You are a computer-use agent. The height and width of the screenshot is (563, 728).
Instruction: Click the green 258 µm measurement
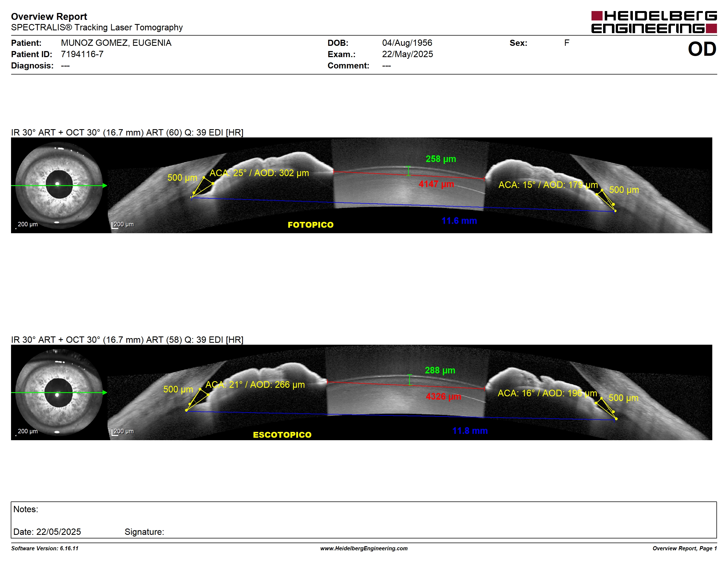click(441, 159)
